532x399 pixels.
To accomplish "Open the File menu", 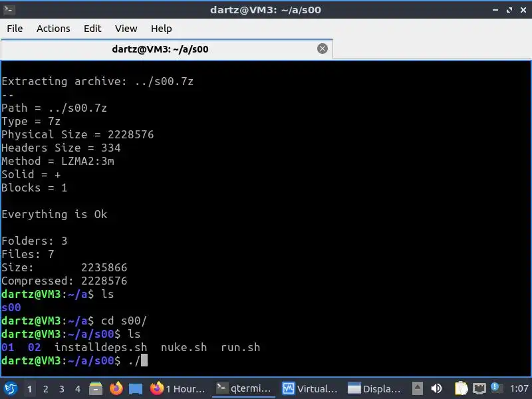I will [x=15, y=29].
